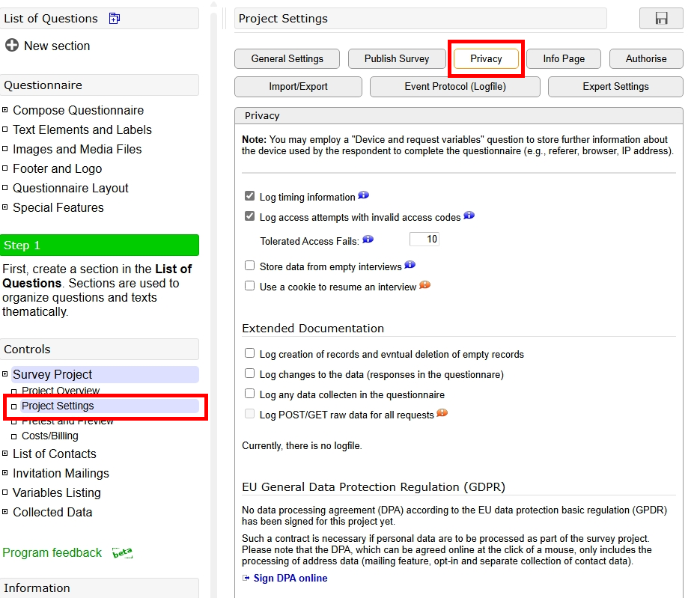Open help for Log timing information
Image resolution: width=700 pixels, height=598 pixels.
pos(364,195)
